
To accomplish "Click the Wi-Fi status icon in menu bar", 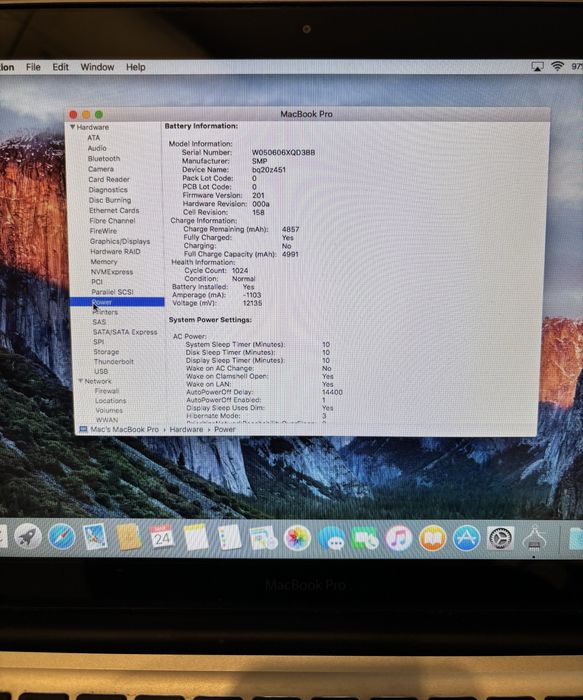I will tap(557, 67).
